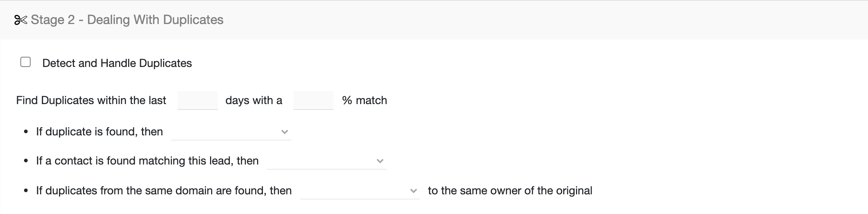
Task: Click the '% match' text
Action: click(364, 100)
